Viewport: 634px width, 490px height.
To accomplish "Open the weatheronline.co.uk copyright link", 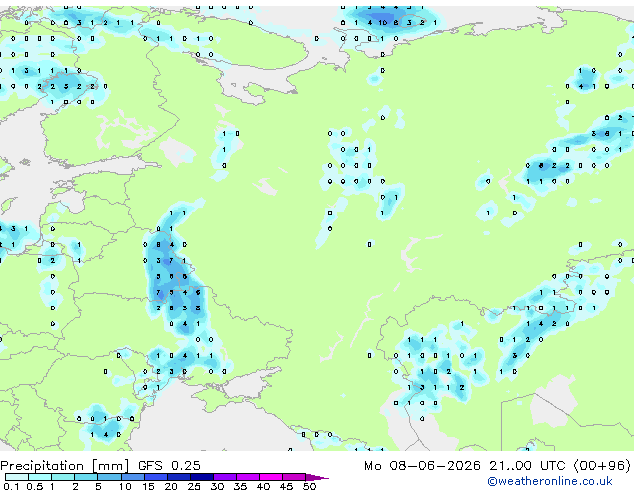I will pos(549,481).
